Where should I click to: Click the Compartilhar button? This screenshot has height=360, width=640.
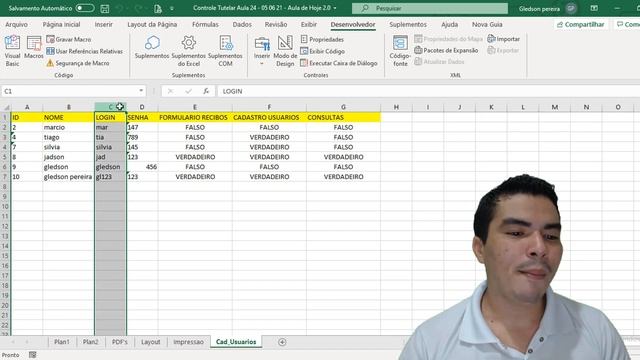point(580,24)
